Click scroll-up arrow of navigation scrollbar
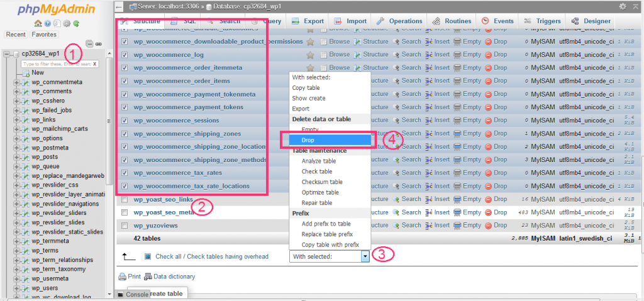Screen dimensions: 644x301 coord(109,53)
